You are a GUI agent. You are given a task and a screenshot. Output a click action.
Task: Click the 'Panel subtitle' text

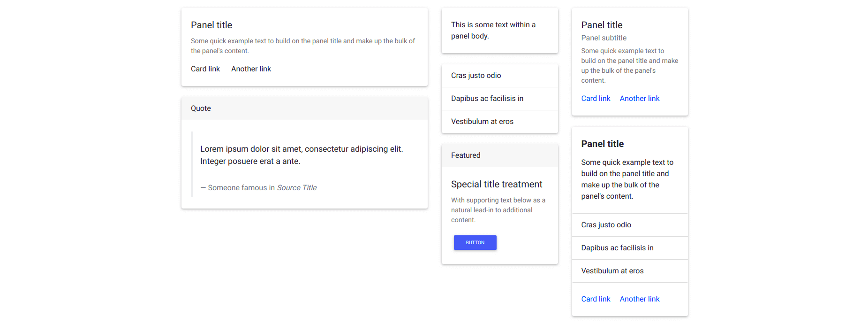pyautogui.click(x=604, y=38)
